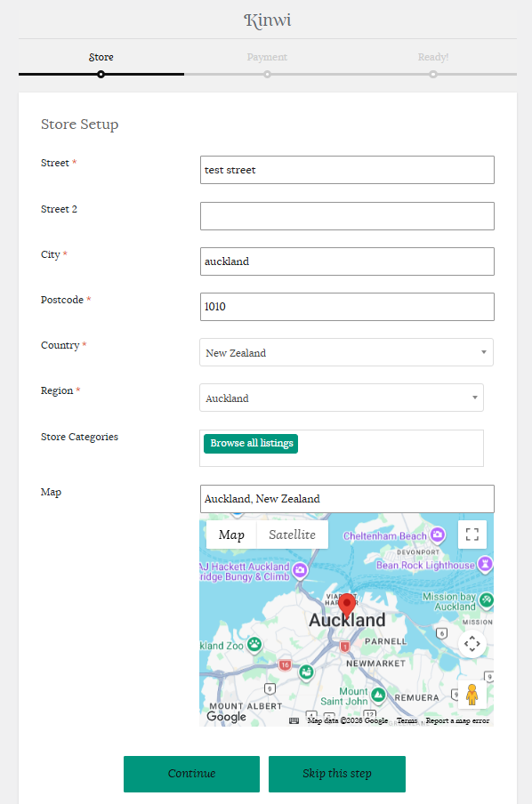This screenshot has width=532, height=804.
Task: Click the Mount Saint John marker
Action: point(379,695)
